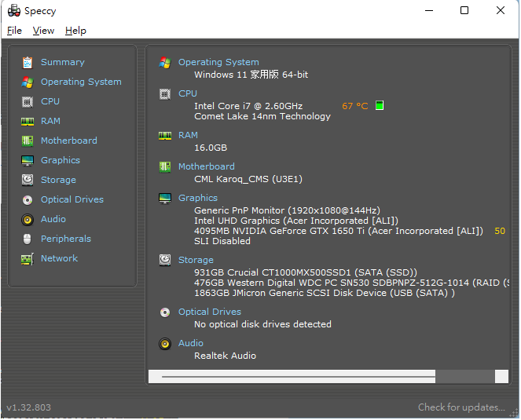This screenshot has width=521, height=420.
Task: Click Check for updates link
Action: (461, 407)
